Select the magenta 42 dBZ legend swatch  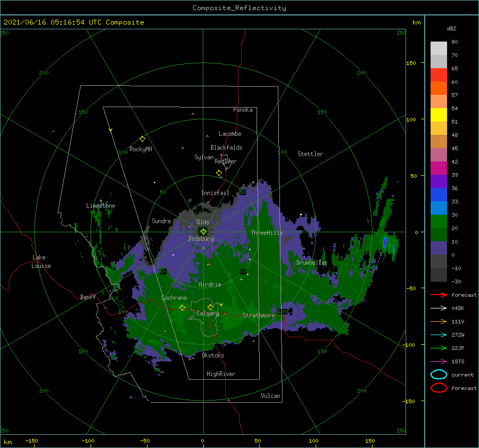point(439,168)
